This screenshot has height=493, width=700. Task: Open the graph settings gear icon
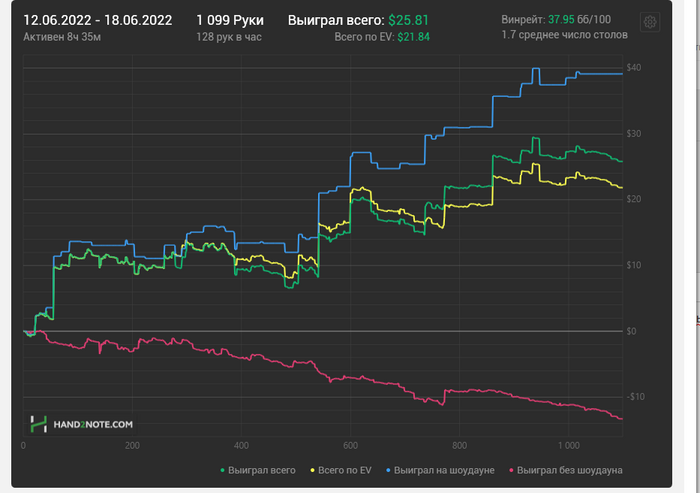tap(650, 22)
